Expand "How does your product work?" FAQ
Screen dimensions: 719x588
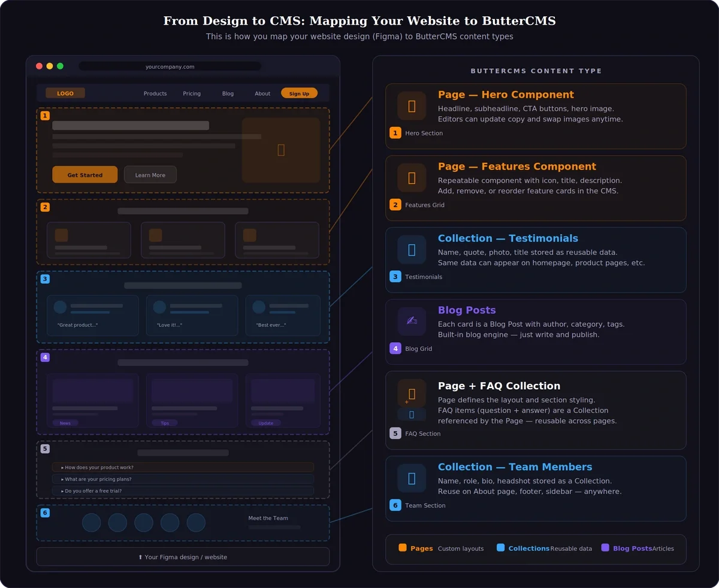pos(183,467)
